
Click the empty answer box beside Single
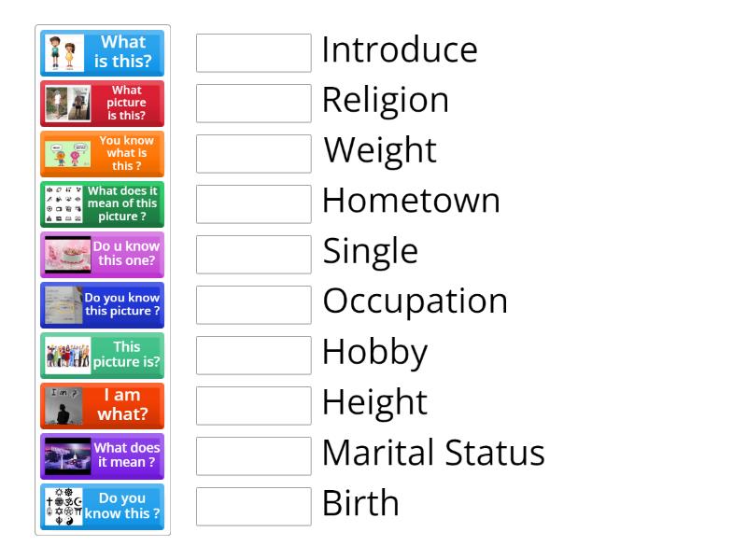tap(253, 254)
